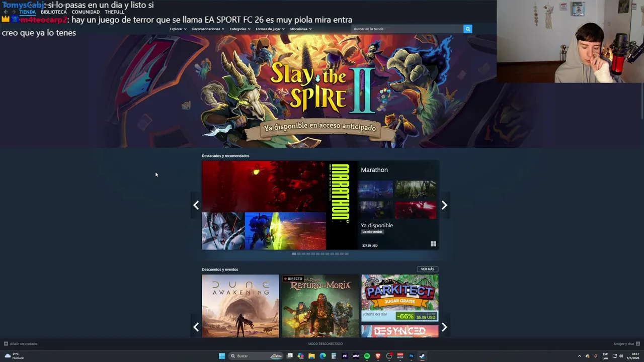Viewport: 644px width, 362px height.
Task: Go to the COMUNIDAD tab
Action: [86, 12]
